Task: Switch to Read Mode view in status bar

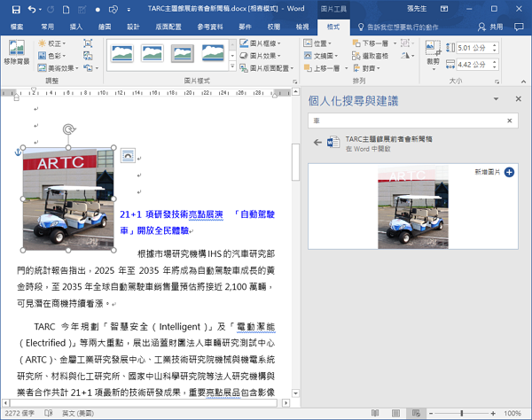Action: [x=375, y=413]
